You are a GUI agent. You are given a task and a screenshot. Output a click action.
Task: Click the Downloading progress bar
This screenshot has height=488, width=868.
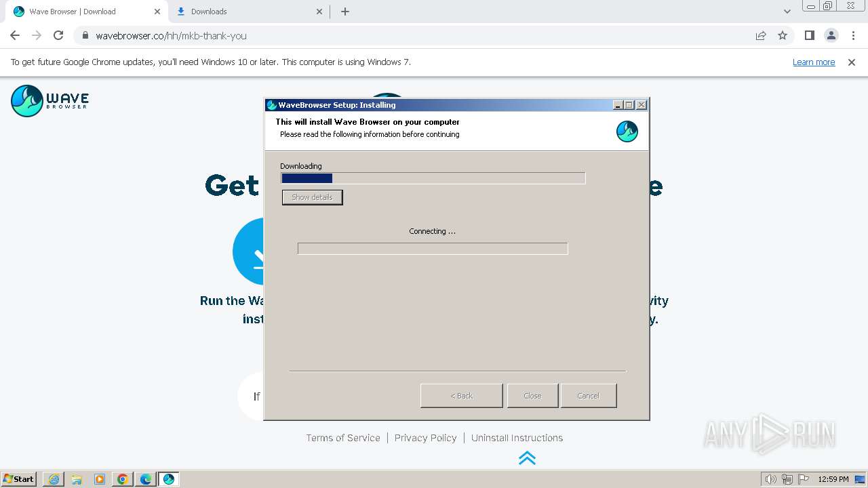(433, 178)
